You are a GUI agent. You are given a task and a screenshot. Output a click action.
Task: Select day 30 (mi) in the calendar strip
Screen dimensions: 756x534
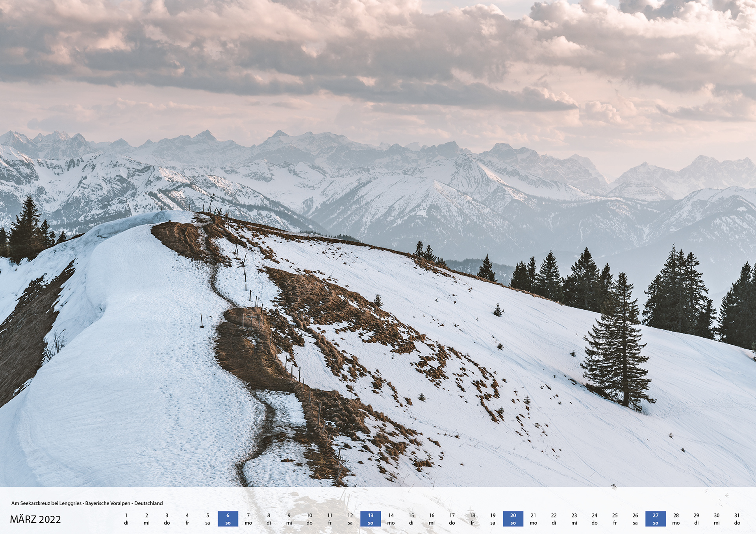(717, 519)
